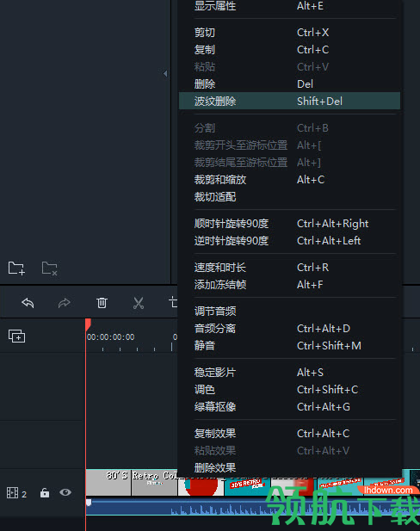The width and height of the screenshot is (420, 531).
Task: Click the redo arrow icon
Action: click(64, 303)
